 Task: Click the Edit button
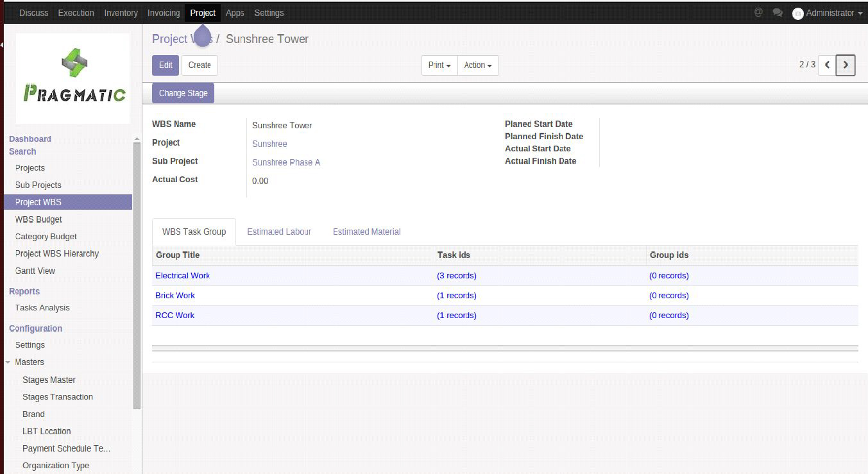pos(166,65)
